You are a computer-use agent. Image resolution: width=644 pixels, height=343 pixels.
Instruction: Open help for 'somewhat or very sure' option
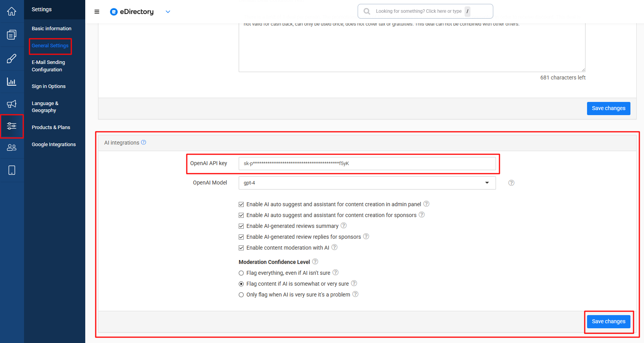(354, 283)
